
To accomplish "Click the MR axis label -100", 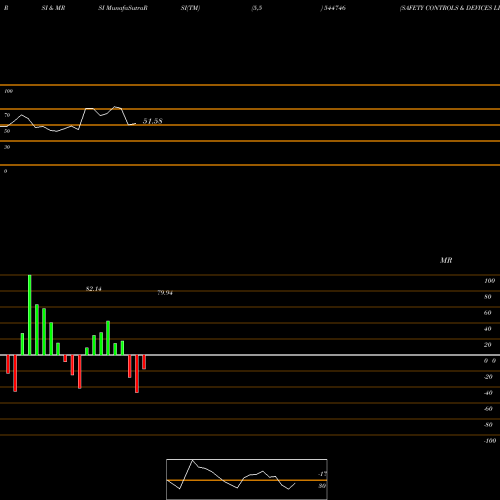I will (x=490, y=441).
